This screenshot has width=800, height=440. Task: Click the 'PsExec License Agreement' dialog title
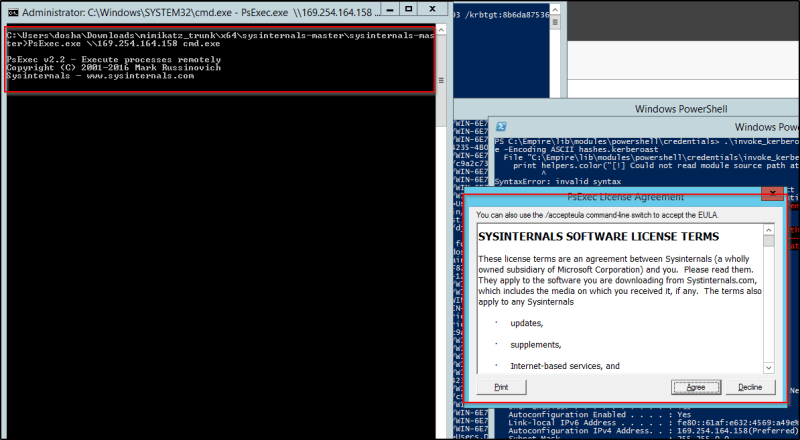626,197
